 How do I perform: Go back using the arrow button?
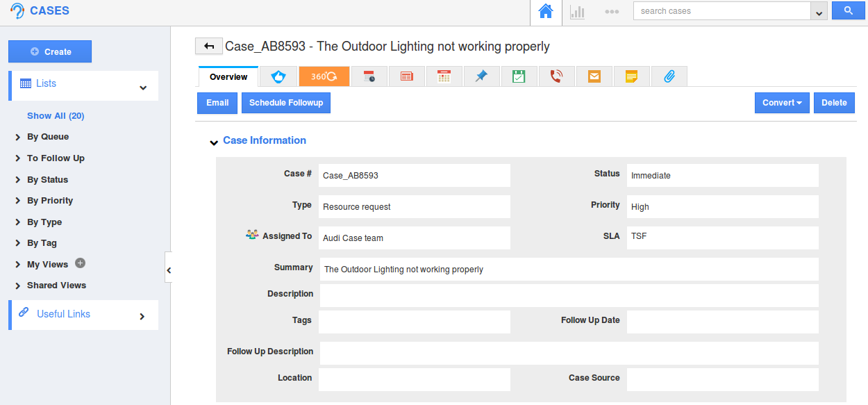[208, 46]
